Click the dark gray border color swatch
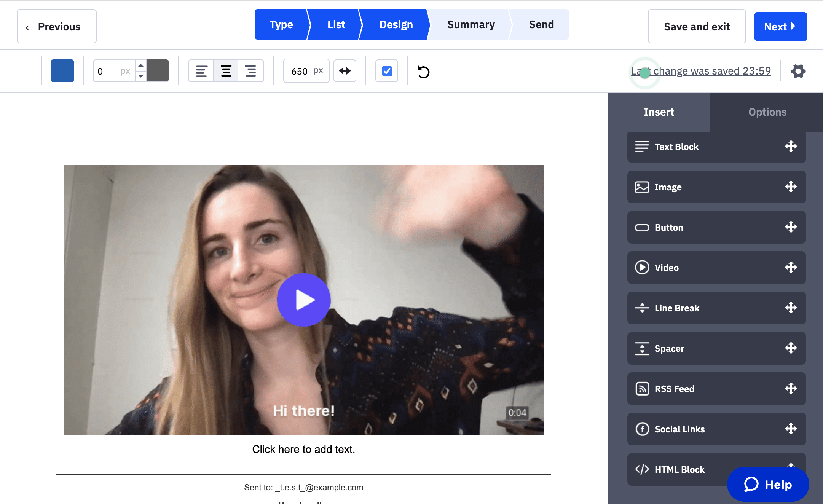 [x=158, y=71]
